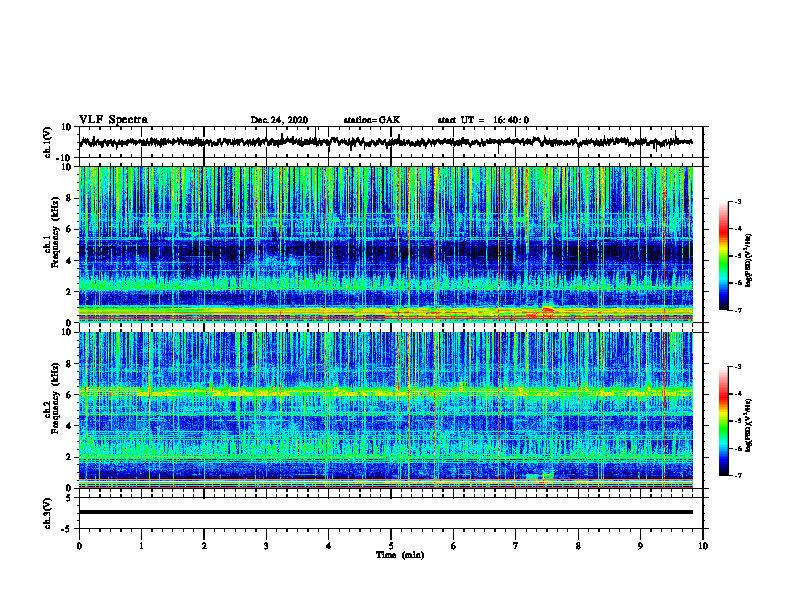The height and width of the screenshot is (612, 792).
Task: Click the "4" kHz tick on ch.1 frequency axis
Action: tap(69, 261)
